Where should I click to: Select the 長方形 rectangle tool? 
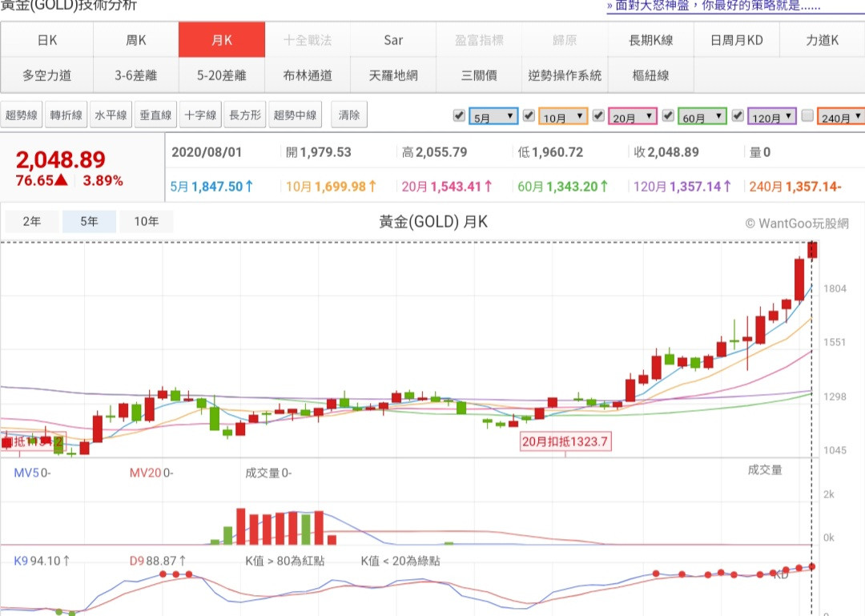point(245,115)
